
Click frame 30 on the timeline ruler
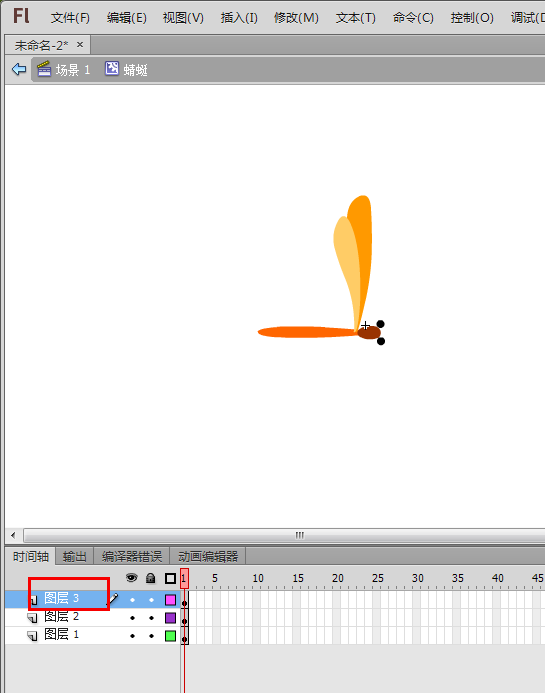pos(418,578)
